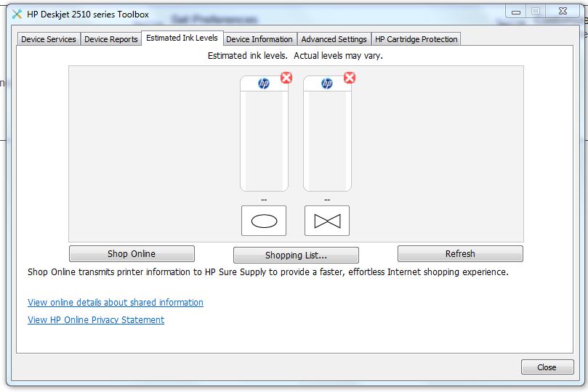This screenshot has width=588, height=392.
Task: Click the red error badge on right cartridge
Action: pos(350,78)
